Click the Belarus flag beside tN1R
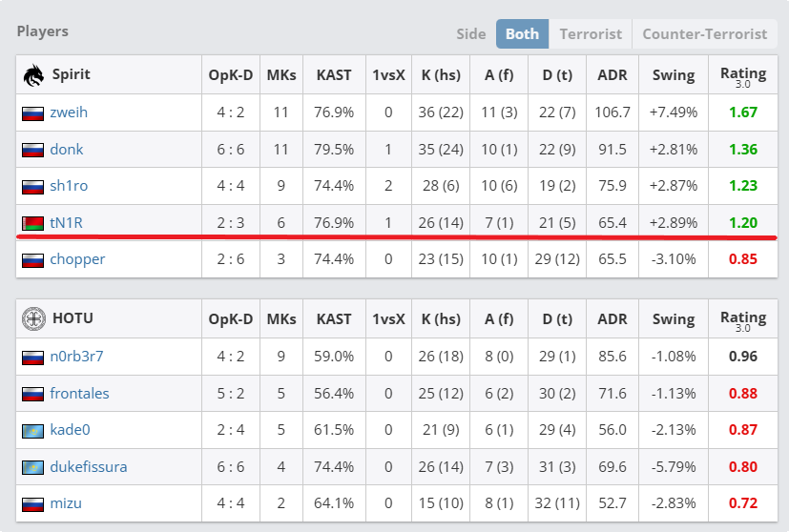The width and height of the screenshot is (789, 532). click(x=33, y=223)
